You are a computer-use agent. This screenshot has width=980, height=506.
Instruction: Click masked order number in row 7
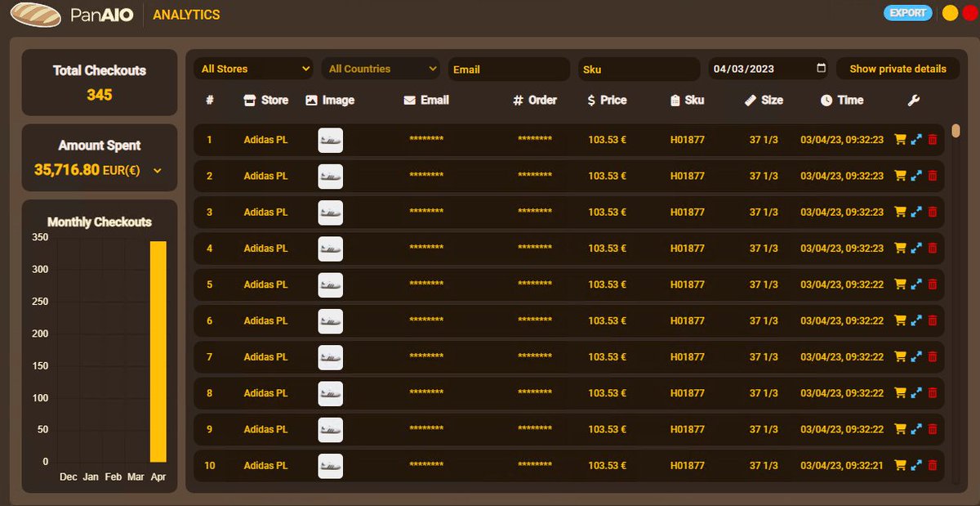535,356
